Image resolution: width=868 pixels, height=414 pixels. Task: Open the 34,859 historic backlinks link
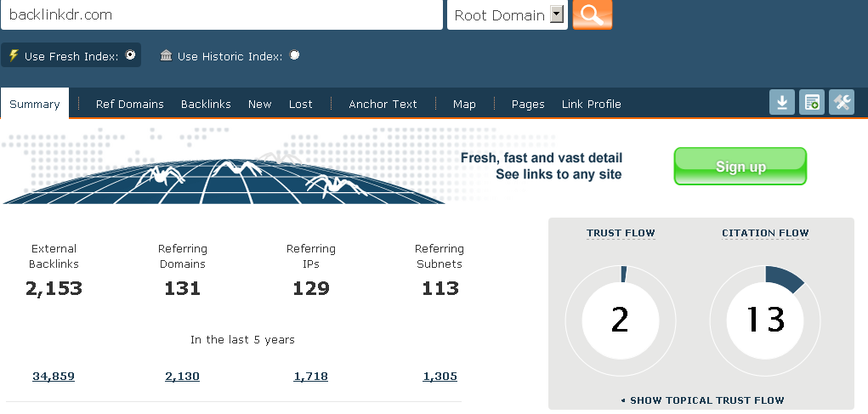[x=54, y=377]
